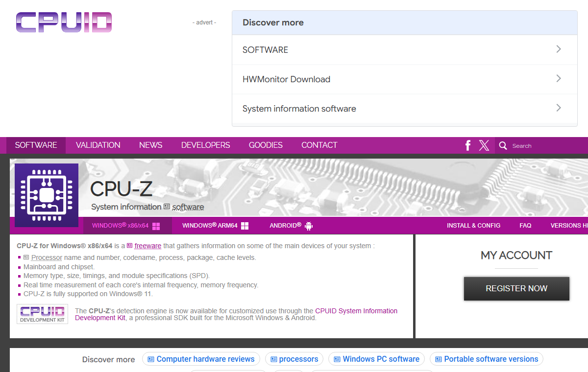Open 'Computer hardware reviews' chip link
This screenshot has height=372, width=588.
(201, 359)
